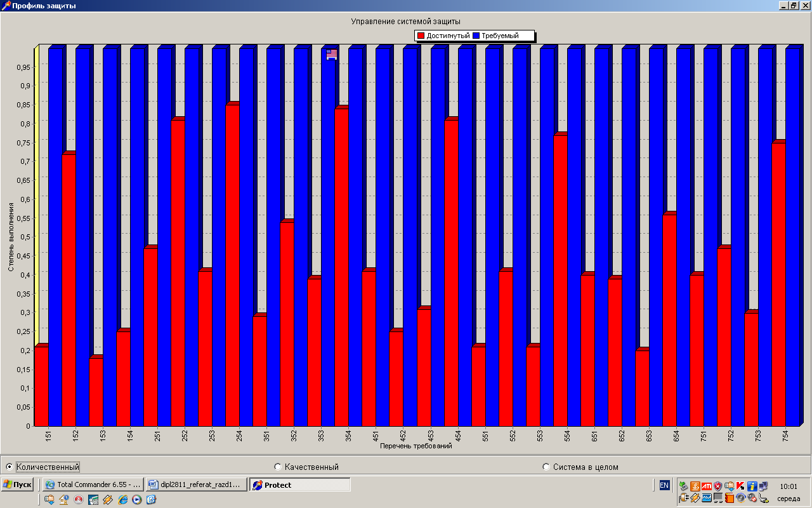Select the Система в целом radio option

(x=546, y=467)
